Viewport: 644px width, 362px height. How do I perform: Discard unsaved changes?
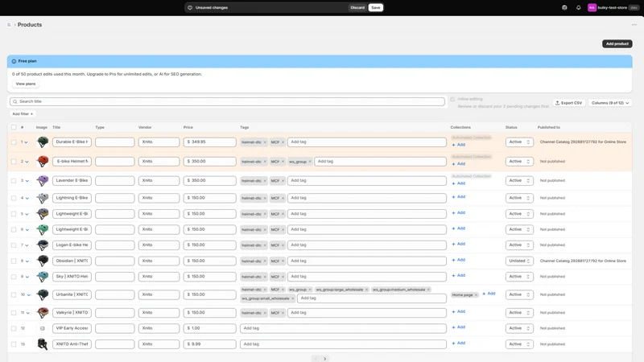[357, 7]
